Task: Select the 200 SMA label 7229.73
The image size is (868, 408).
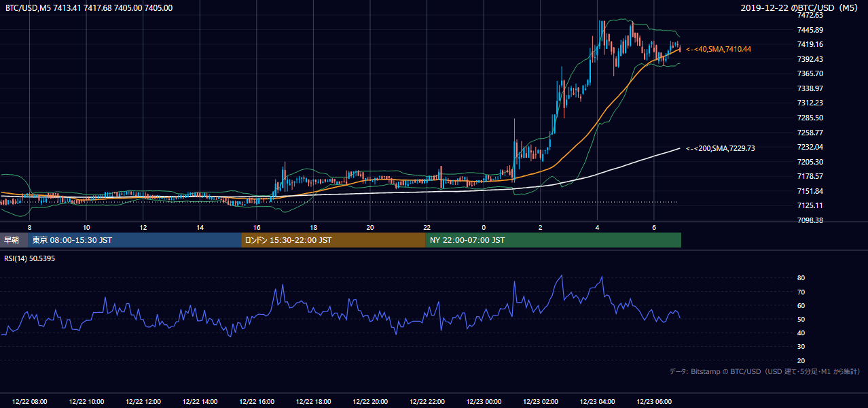Action: (x=721, y=148)
